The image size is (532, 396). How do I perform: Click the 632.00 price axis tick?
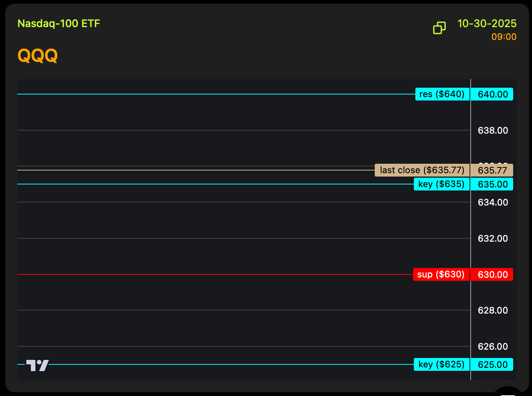click(492, 239)
